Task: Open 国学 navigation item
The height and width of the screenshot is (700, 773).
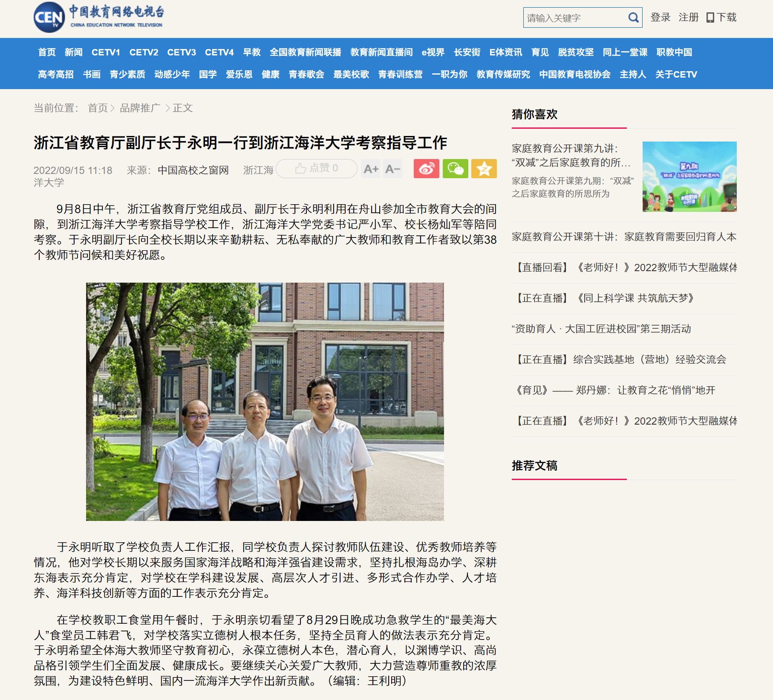Action: tap(208, 74)
